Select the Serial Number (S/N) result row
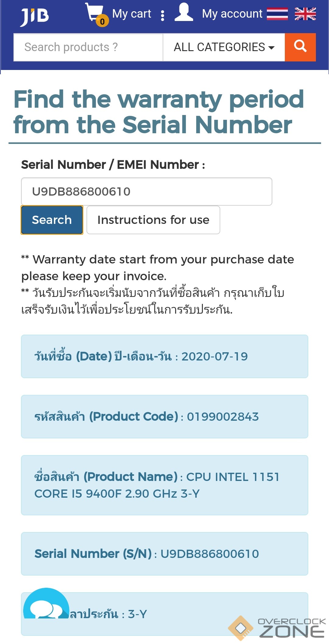 164,554
